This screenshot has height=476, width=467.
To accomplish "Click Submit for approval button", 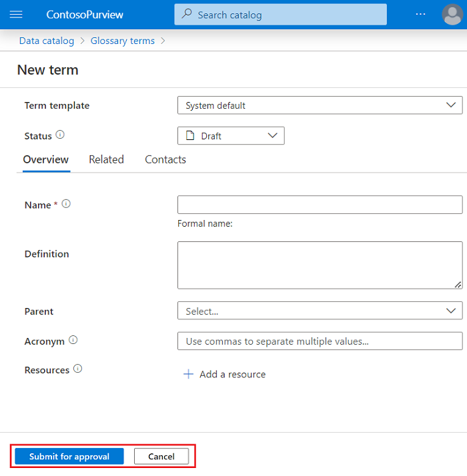I will tap(69, 456).
